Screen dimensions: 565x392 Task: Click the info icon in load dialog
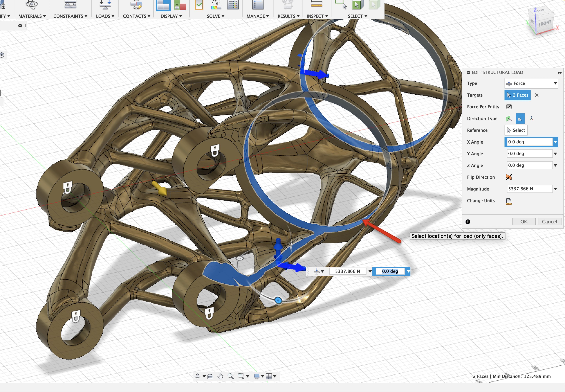point(468,222)
